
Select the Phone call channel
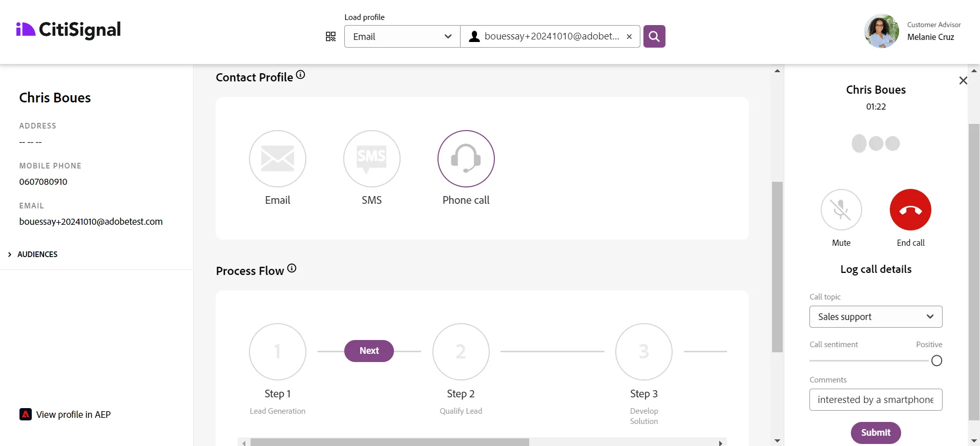point(466,159)
